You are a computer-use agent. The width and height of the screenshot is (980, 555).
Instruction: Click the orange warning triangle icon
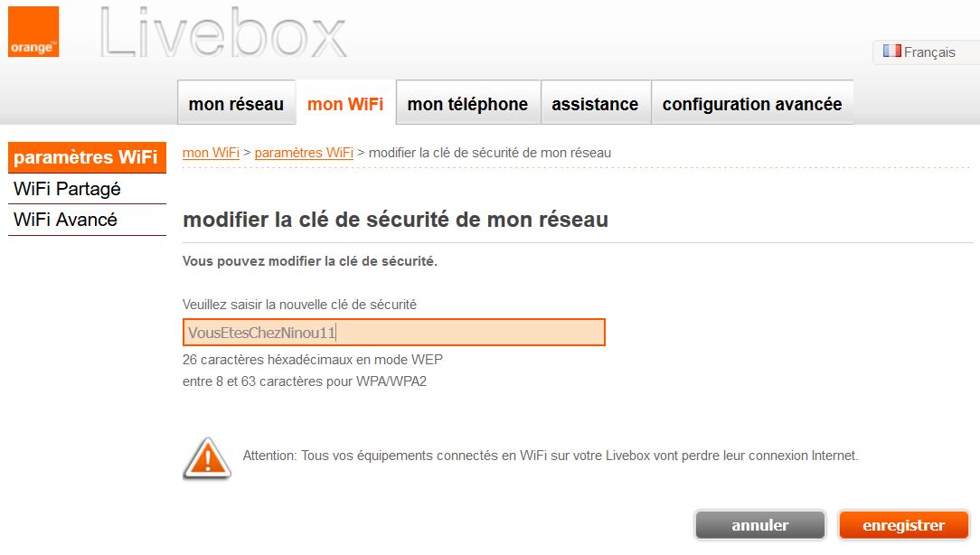click(x=207, y=457)
